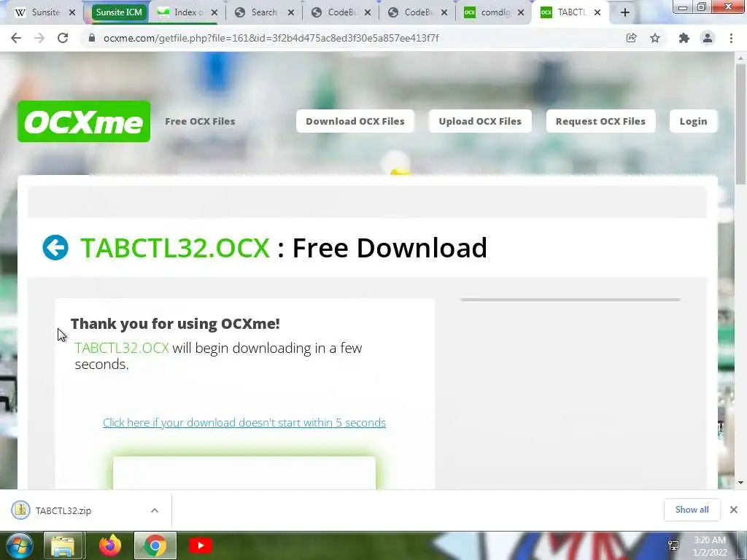
Task: Click the padlock site info icon
Action: [92, 38]
